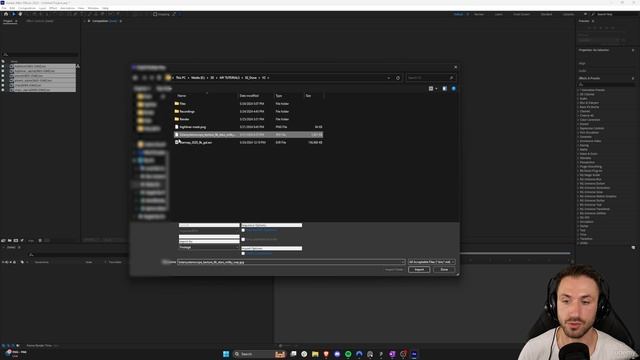640x360 pixels.
Task: Create a new folder in the Project panel
Action: tap(10, 240)
